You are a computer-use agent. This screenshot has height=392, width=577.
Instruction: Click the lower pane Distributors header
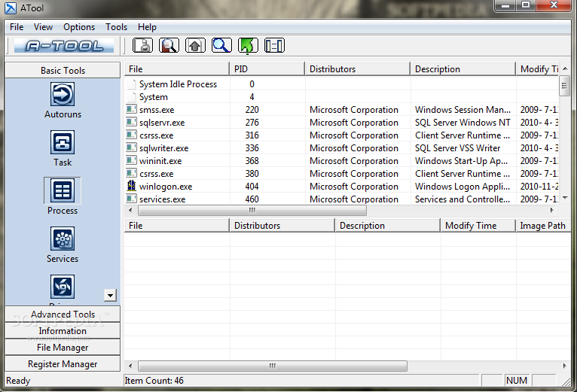[x=282, y=226]
